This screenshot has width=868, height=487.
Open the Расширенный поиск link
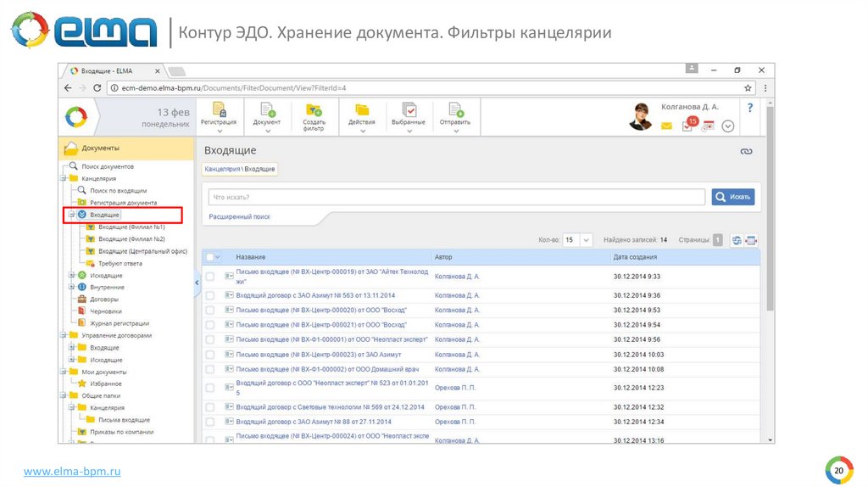[240, 217]
